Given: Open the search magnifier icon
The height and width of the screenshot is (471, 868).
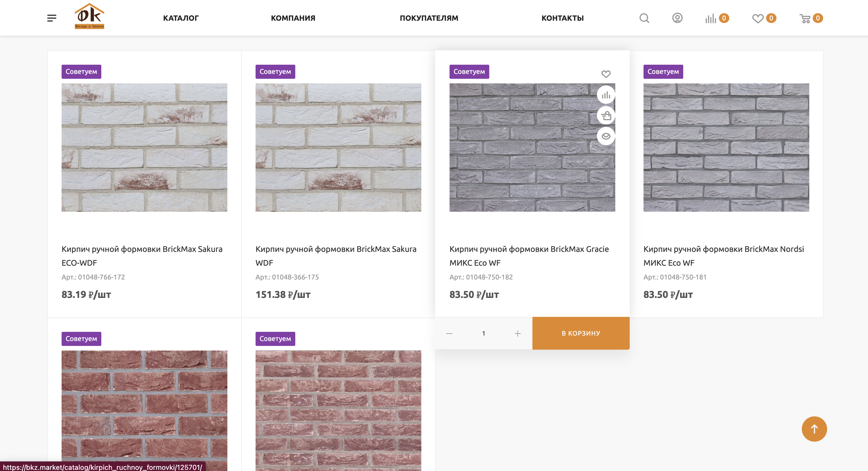Looking at the screenshot, I should pyautogui.click(x=644, y=18).
